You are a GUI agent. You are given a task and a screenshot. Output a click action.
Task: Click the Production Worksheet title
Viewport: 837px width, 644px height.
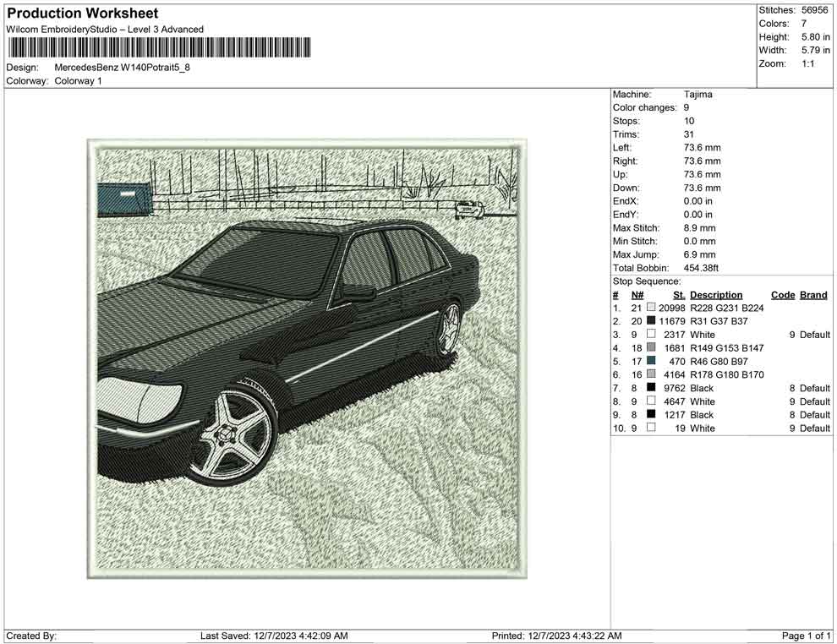[x=83, y=14]
